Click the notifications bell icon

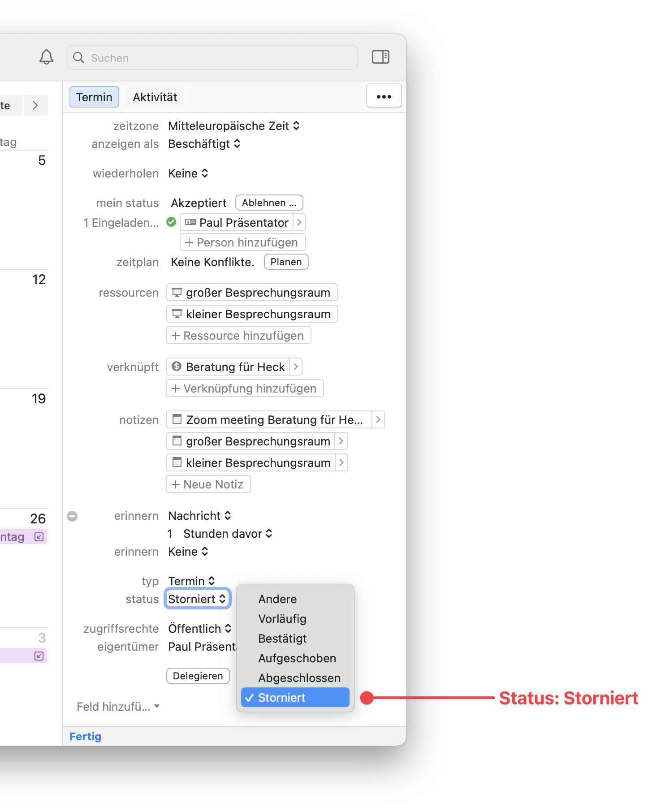point(46,57)
